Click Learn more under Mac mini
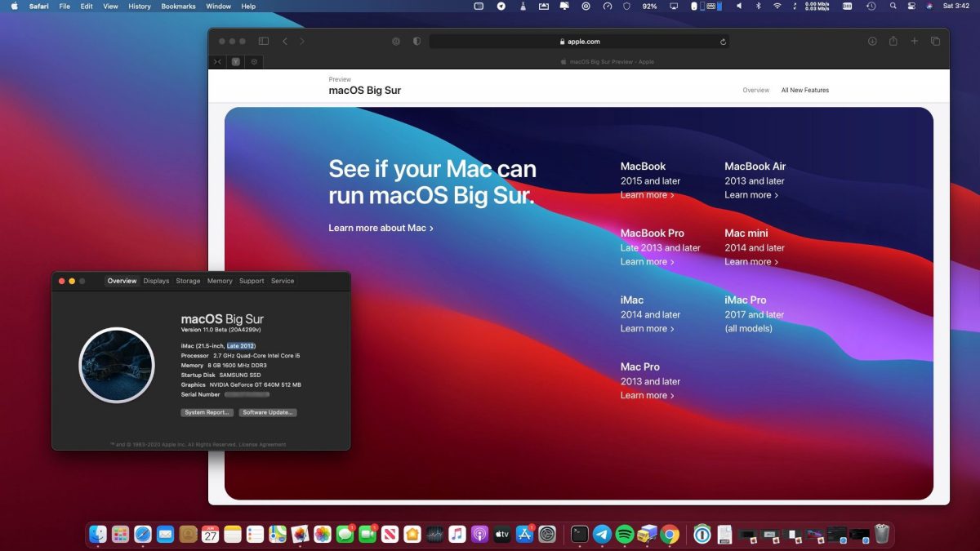The height and width of the screenshot is (551, 980). 751,262
